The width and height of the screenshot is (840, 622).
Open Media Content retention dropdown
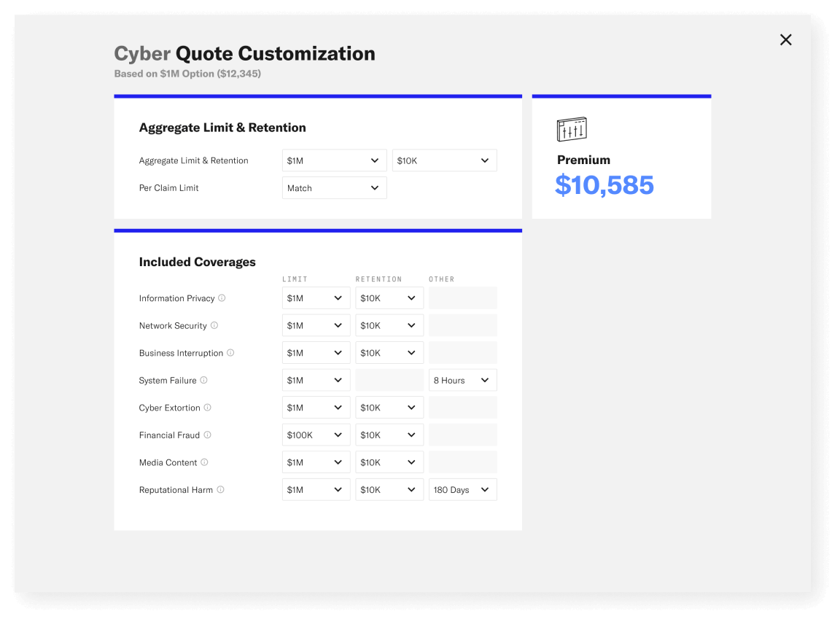click(x=389, y=462)
